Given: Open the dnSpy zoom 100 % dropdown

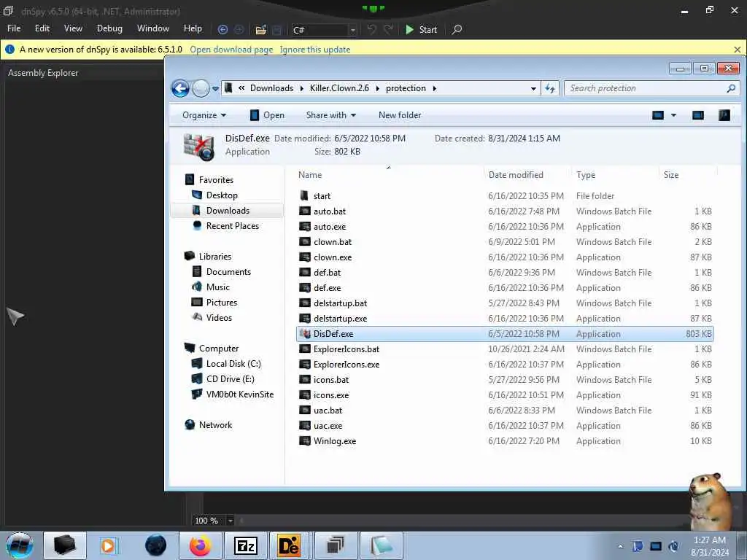Looking at the screenshot, I should click(x=230, y=521).
